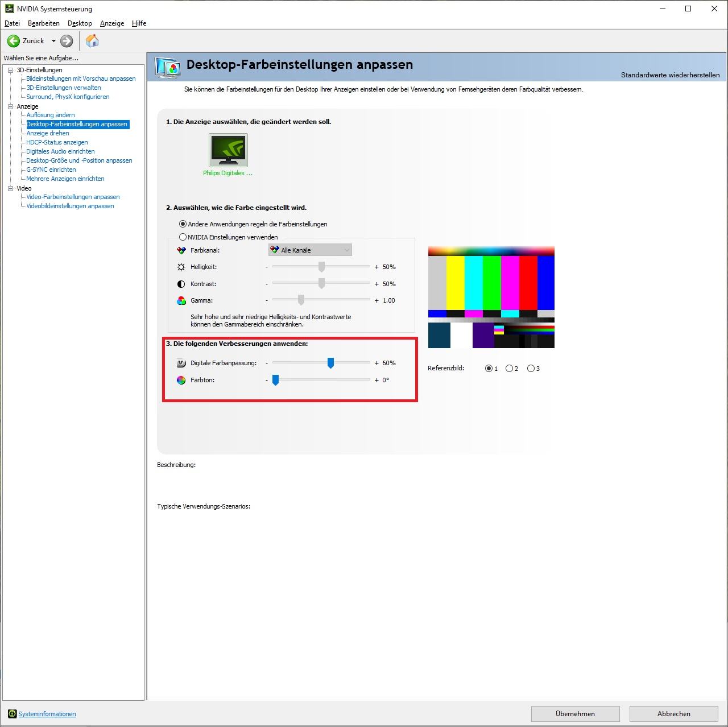Click the NVIDIA title bar app icon
Viewport: 728px width, 727px height.
10,9
